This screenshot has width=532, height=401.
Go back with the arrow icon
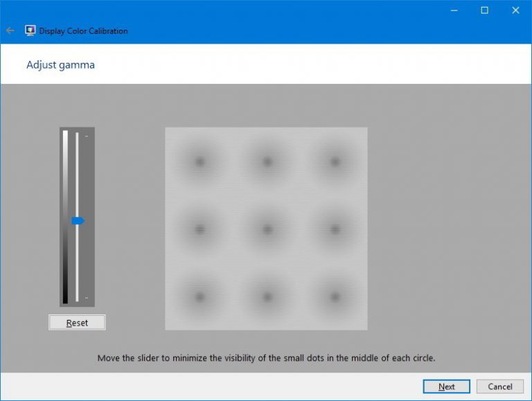pos(10,31)
